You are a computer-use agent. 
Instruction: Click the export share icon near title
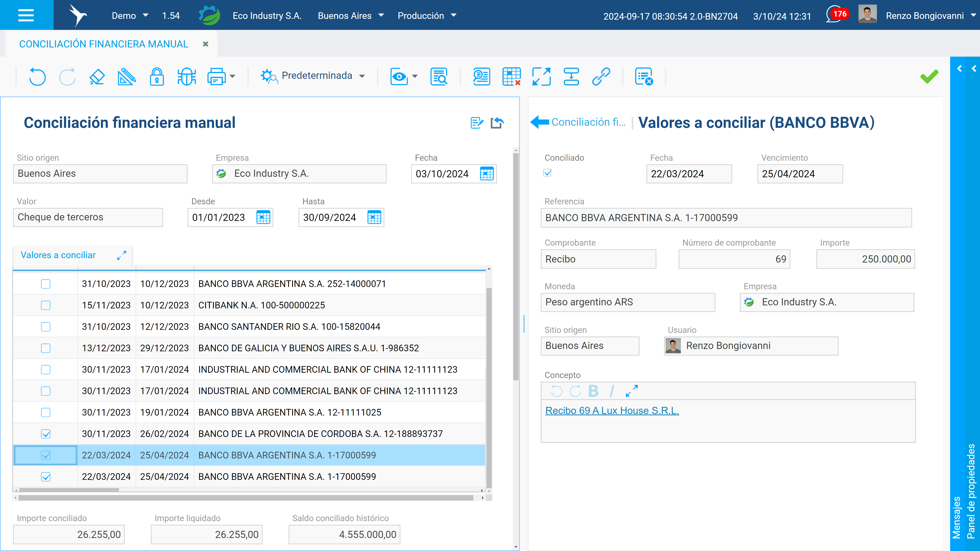[497, 122]
